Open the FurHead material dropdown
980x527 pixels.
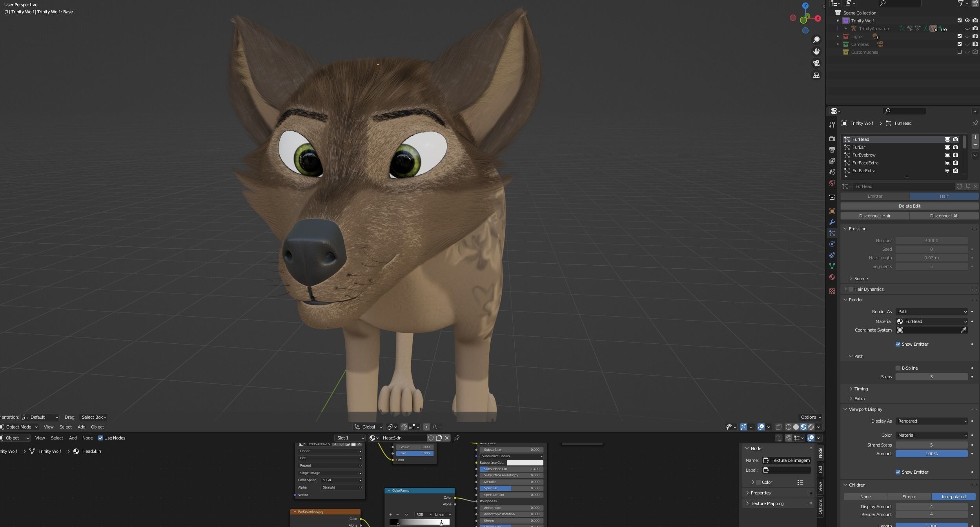[x=931, y=321]
